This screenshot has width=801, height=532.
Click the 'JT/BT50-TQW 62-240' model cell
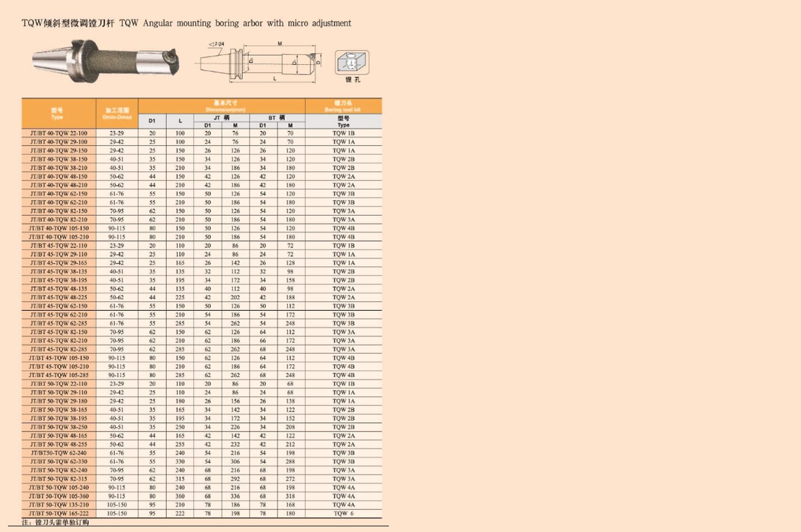tap(59, 453)
